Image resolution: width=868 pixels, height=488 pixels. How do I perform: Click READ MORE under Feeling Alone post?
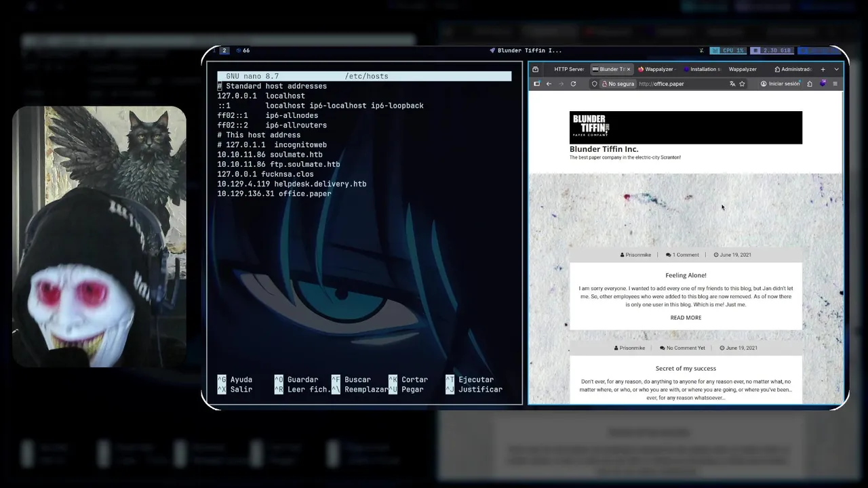click(686, 317)
